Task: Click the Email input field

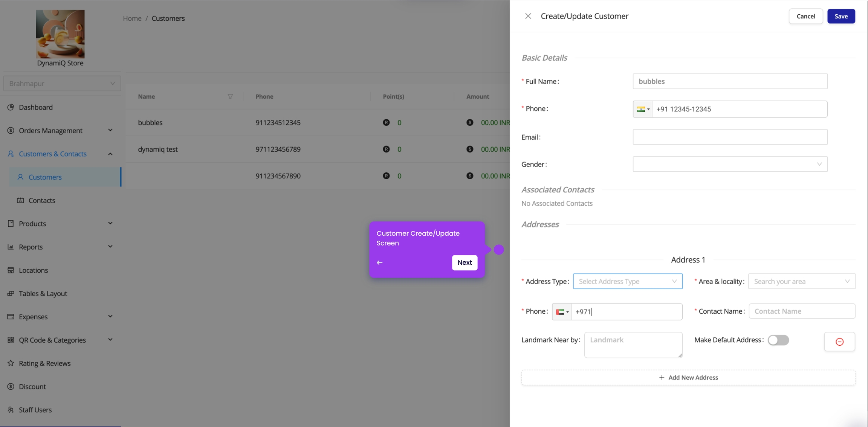Action: pyautogui.click(x=730, y=137)
